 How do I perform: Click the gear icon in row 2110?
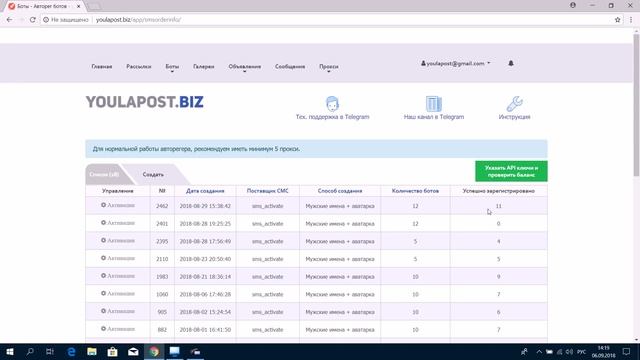(103, 258)
